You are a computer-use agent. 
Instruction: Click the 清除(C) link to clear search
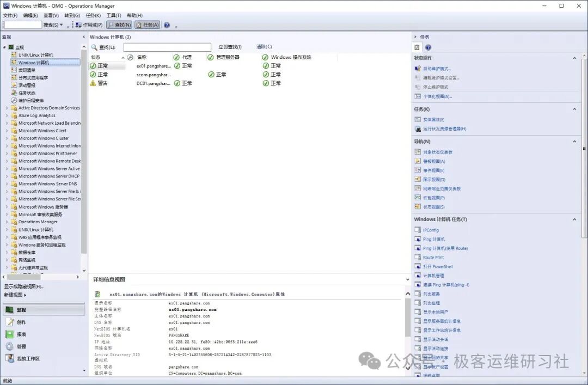(x=264, y=46)
